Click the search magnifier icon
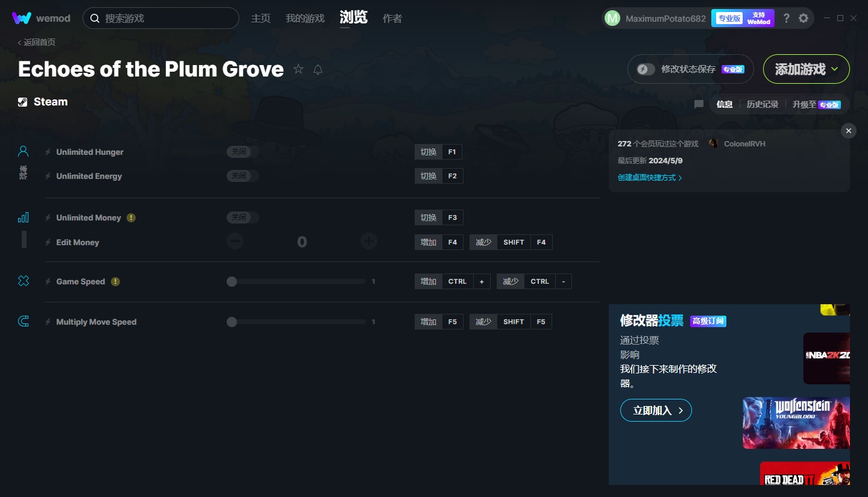This screenshot has height=497, width=868. pyautogui.click(x=95, y=18)
